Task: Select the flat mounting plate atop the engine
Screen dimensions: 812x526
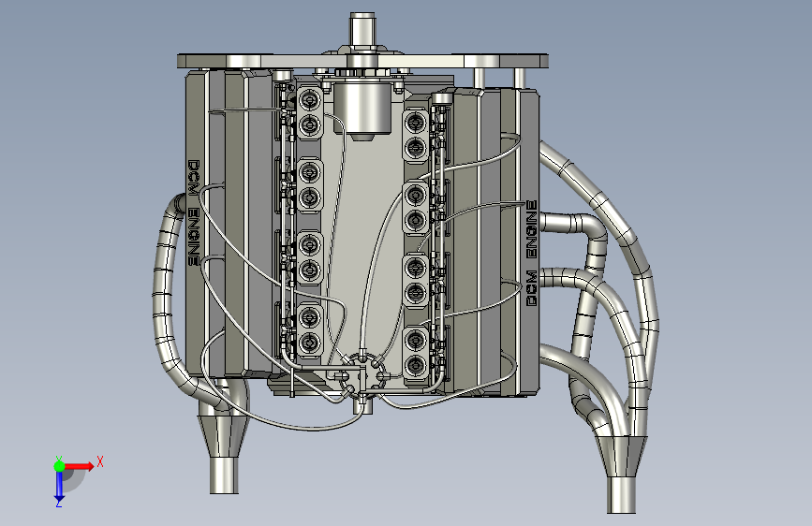Action: (362, 61)
